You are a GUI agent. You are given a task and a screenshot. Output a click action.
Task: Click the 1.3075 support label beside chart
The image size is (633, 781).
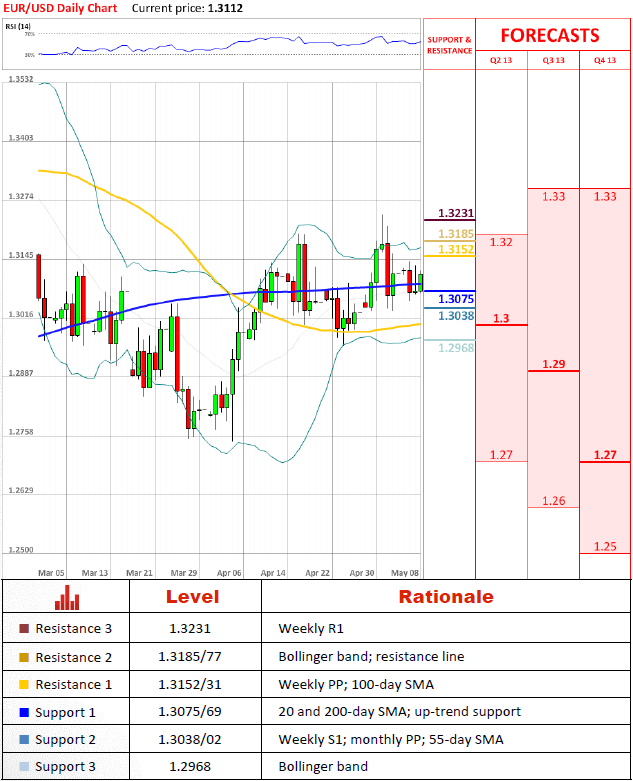456,299
